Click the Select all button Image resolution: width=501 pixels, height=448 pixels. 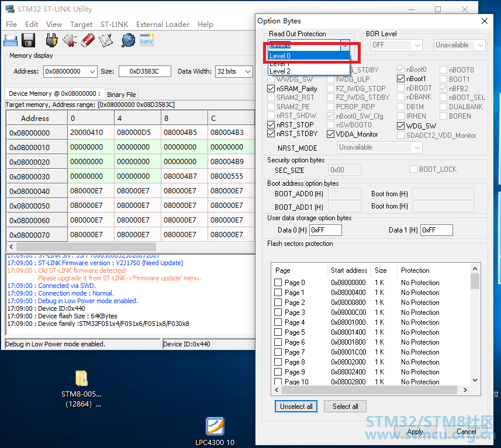[345, 406]
